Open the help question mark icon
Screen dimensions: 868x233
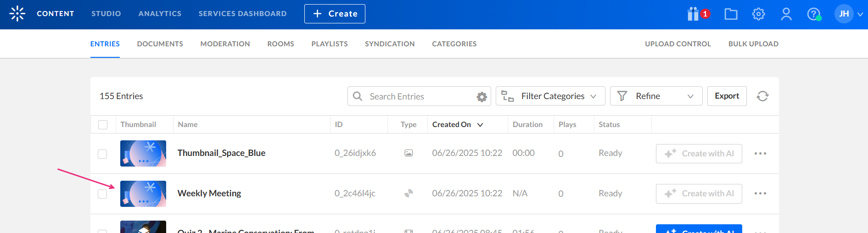tap(813, 14)
